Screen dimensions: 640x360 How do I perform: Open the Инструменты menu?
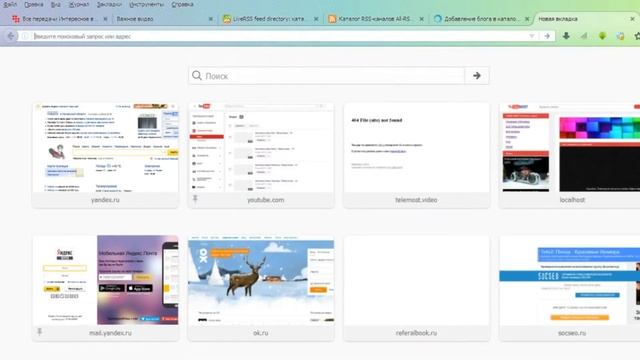147,4
